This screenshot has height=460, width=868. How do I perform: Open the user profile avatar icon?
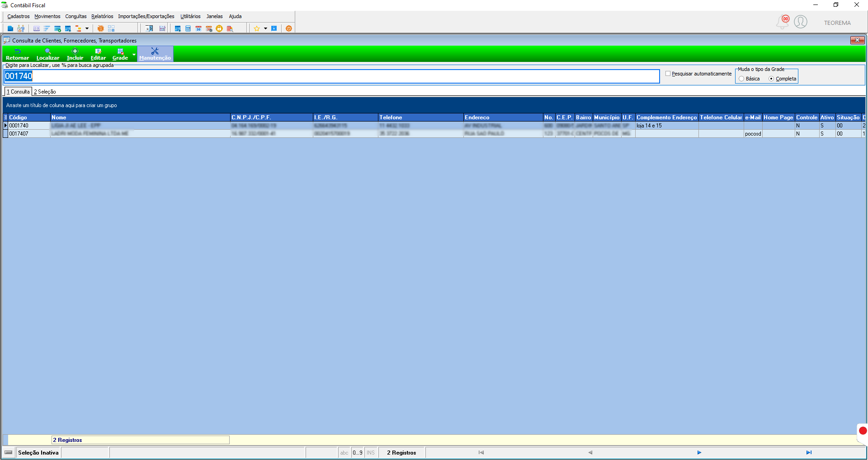click(801, 22)
